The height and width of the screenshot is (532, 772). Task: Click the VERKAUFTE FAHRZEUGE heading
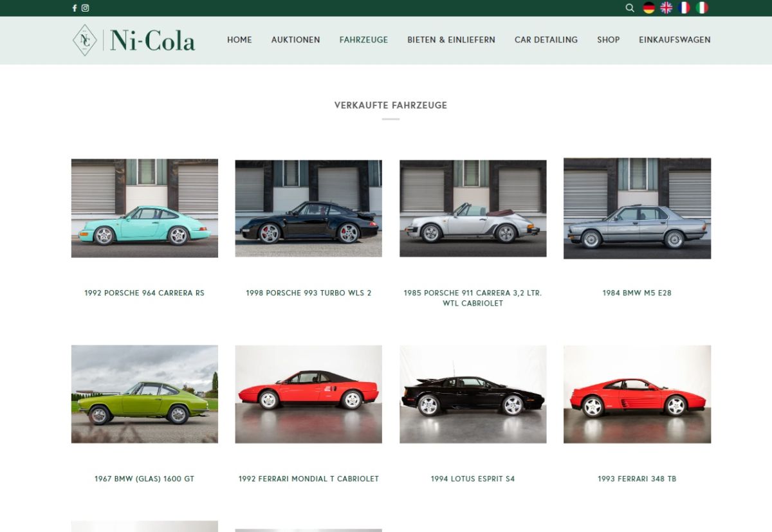[x=391, y=105]
